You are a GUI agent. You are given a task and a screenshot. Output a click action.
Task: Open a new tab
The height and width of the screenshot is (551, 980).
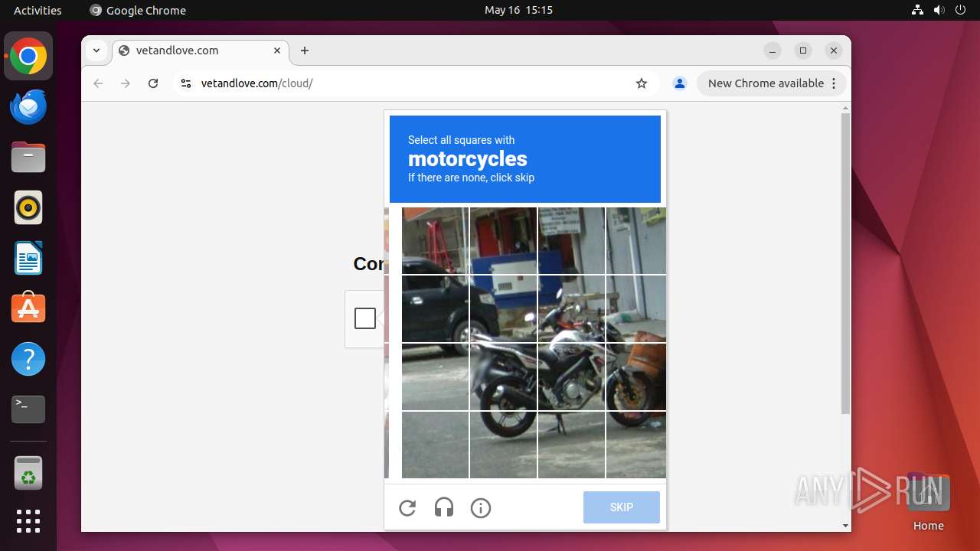[x=305, y=51]
